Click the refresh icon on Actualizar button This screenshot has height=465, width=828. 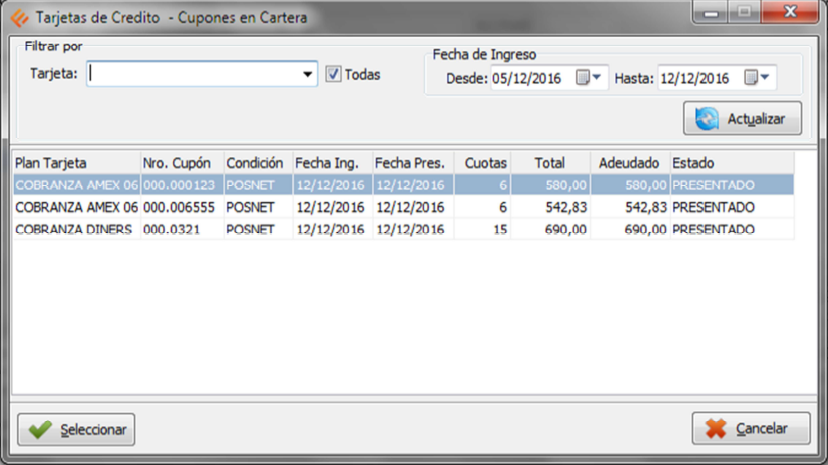706,119
